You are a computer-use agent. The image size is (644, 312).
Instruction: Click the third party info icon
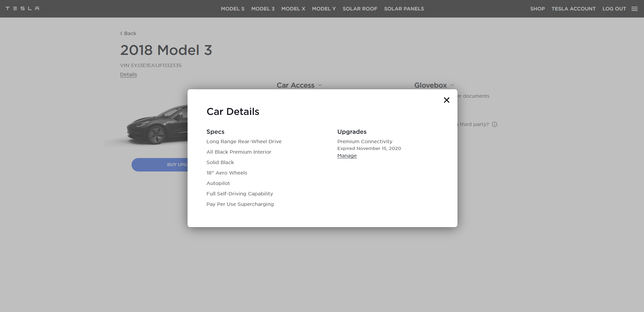(494, 124)
